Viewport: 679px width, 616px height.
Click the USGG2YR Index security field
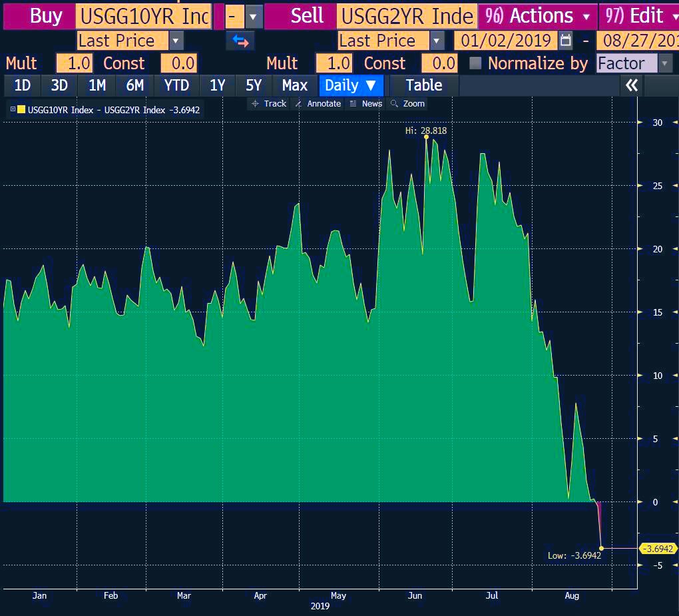pyautogui.click(x=407, y=17)
